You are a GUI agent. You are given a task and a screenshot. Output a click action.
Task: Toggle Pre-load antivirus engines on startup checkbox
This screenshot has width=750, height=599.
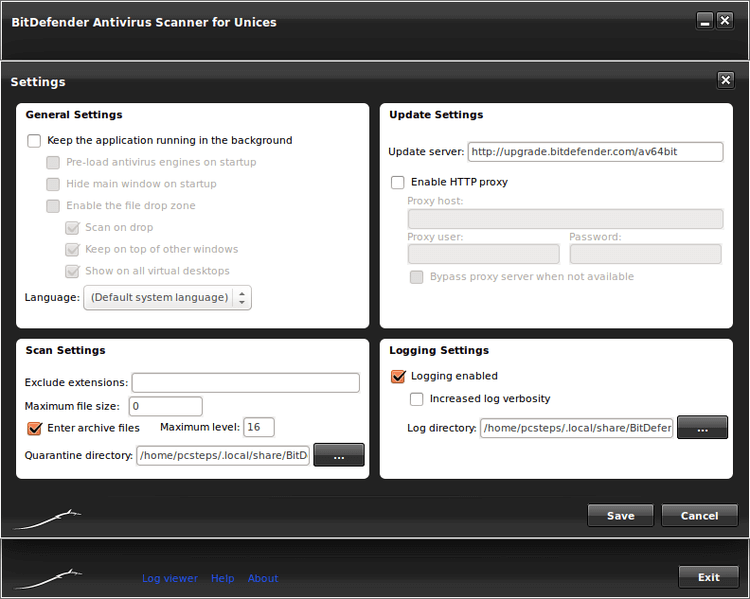pos(53,163)
